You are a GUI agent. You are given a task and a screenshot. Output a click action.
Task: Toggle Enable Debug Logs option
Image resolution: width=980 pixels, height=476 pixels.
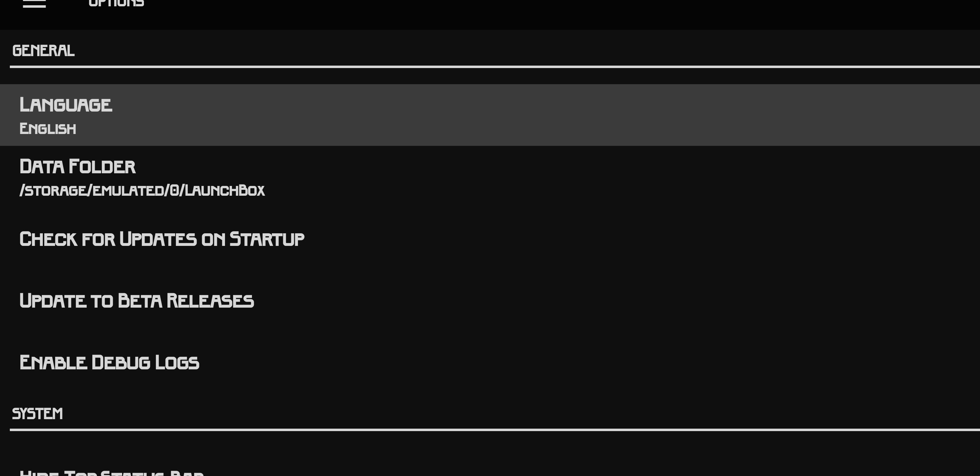tap(490, 362)
